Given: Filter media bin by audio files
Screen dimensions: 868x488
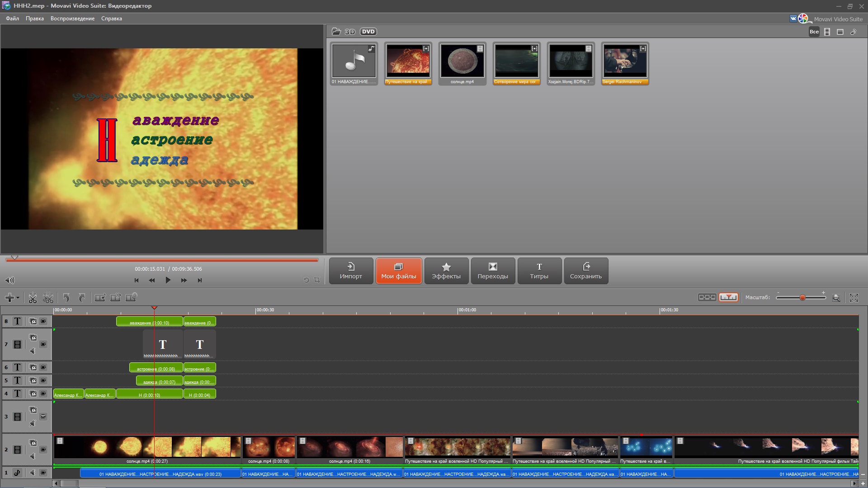Looking at the screenshot, I should 854,32.
